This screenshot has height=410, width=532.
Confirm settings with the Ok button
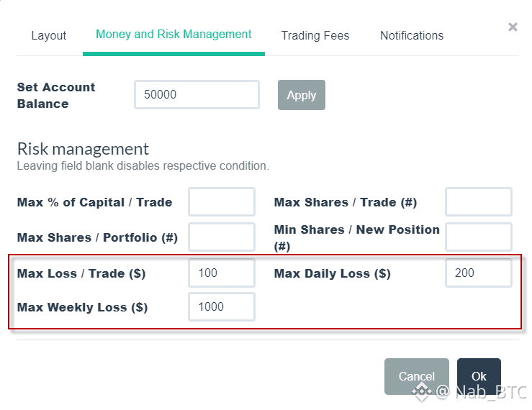point(479,376)
